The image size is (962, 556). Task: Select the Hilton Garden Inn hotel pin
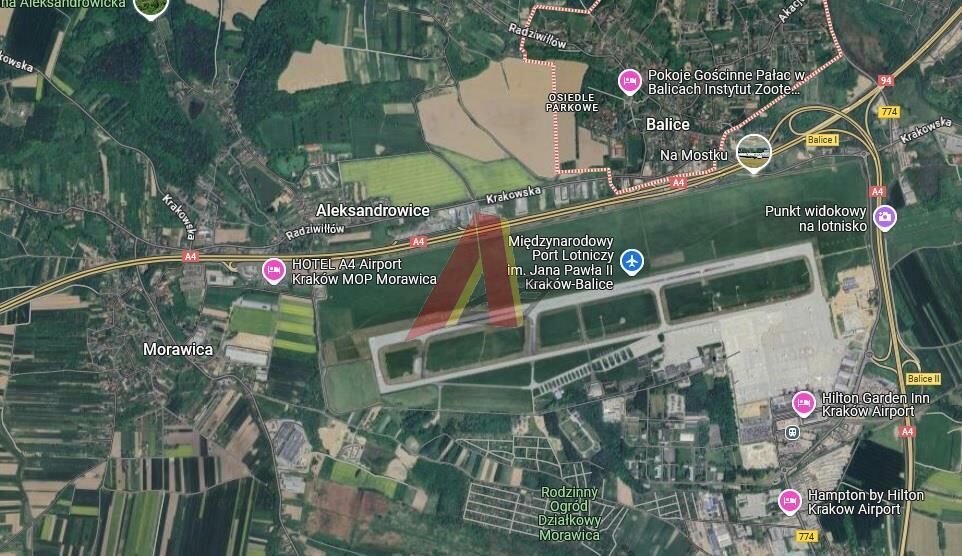[803, 404]
